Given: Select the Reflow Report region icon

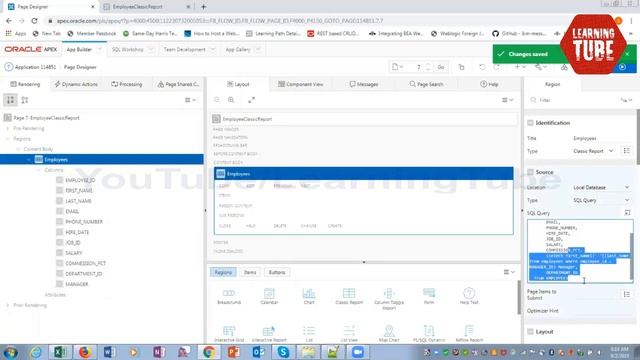Looking at the screenshot, I should [469, 331].
